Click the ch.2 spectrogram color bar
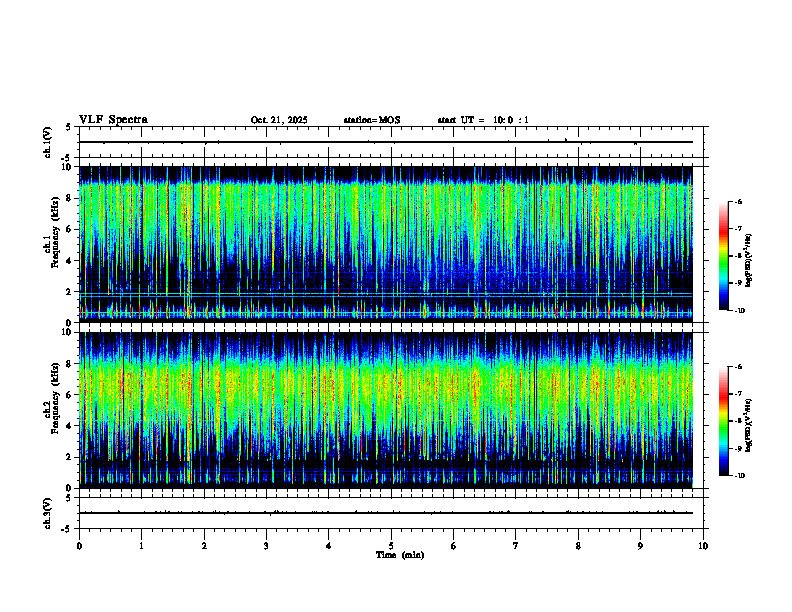 coord(723,421)
